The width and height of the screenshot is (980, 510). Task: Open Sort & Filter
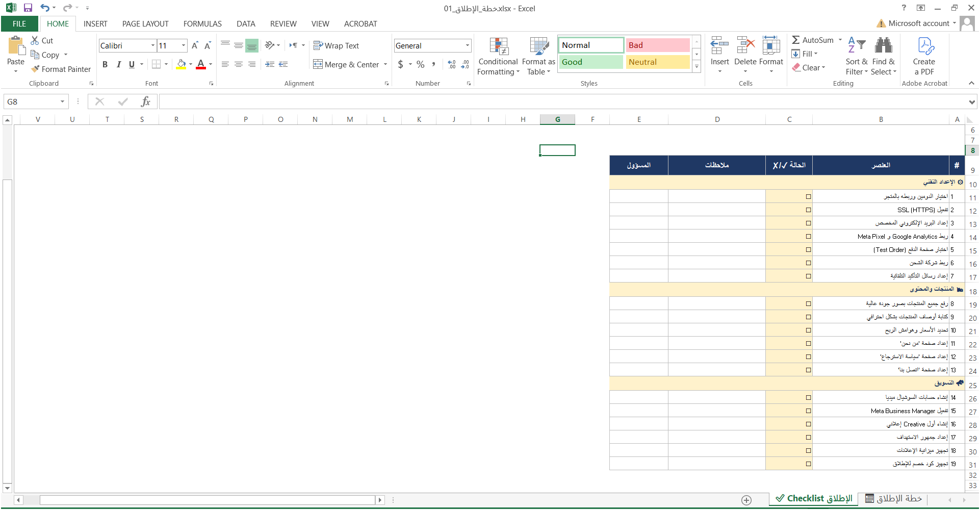pos(857,56)
